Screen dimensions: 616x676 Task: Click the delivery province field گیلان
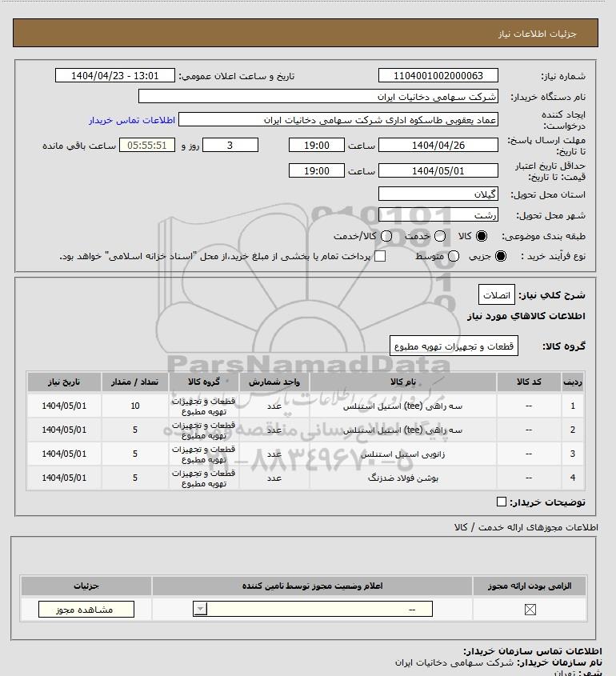coord(438,194)
